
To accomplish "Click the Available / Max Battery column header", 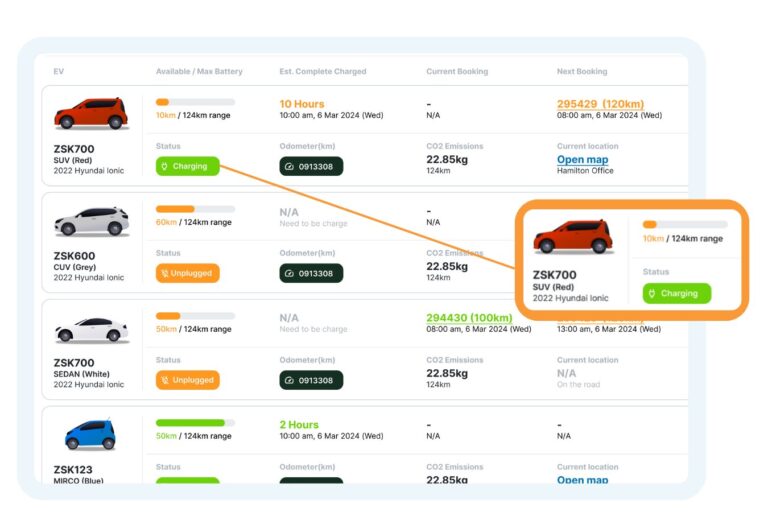I will click(199, 71).
